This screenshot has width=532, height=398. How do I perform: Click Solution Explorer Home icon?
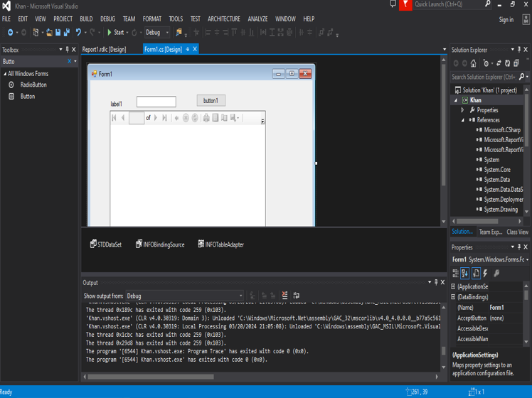[x=473, y=63]
